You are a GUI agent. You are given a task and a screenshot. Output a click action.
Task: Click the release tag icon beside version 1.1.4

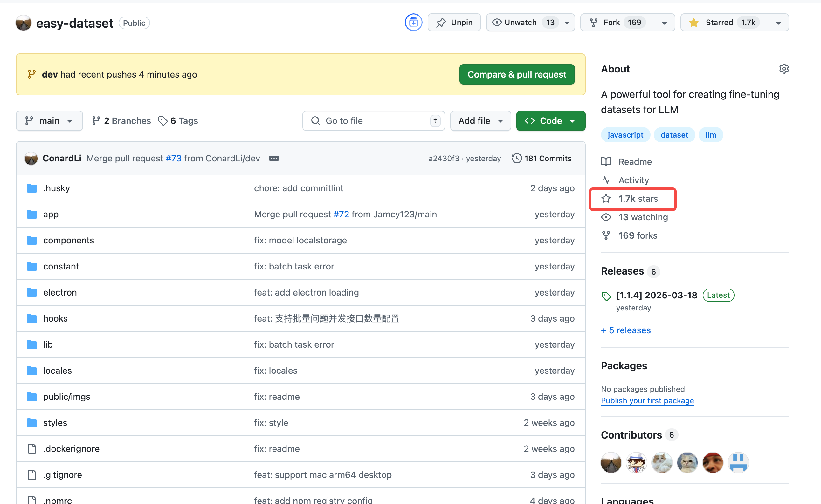point(606,296)
